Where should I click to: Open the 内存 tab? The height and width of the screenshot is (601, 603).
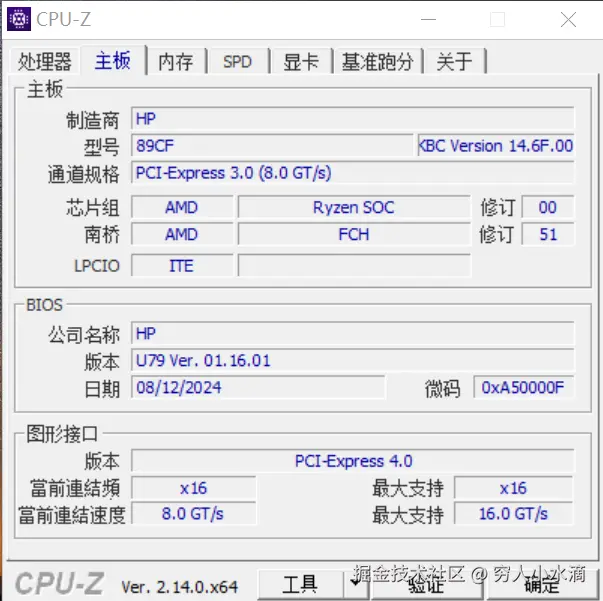tap(176, 62)
